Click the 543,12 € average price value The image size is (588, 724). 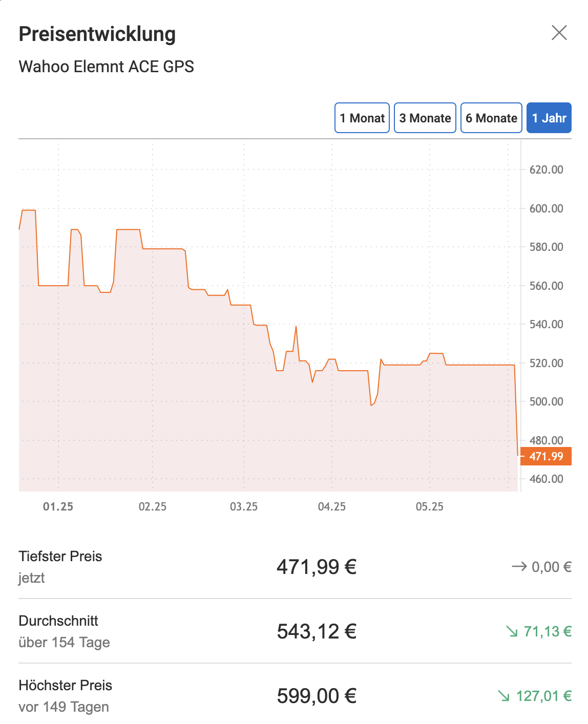click(317, 631)
